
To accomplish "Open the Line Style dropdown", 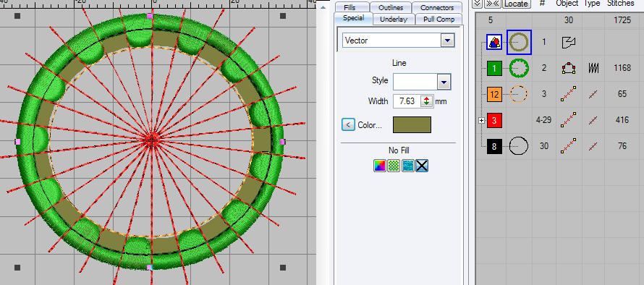I will tap(444, 82).
